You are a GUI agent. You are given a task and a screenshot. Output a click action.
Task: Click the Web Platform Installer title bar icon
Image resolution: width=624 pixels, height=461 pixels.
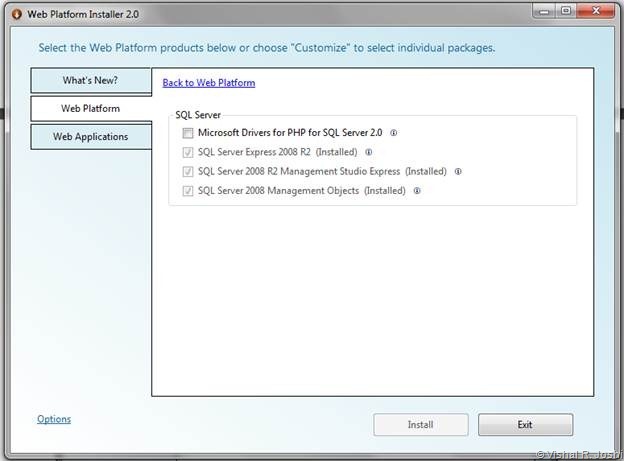click(x=13, y=11)
